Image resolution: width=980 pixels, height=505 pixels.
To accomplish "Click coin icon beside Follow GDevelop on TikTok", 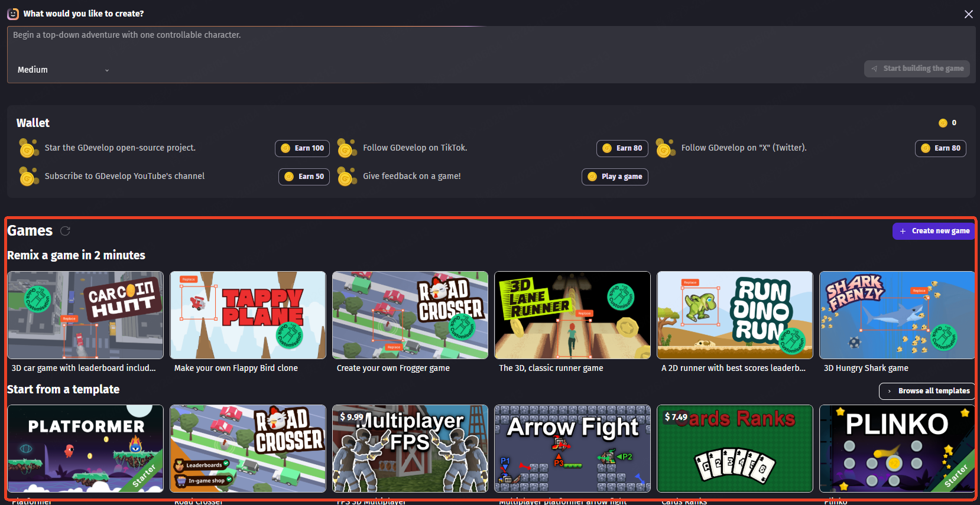I will 347,148.
